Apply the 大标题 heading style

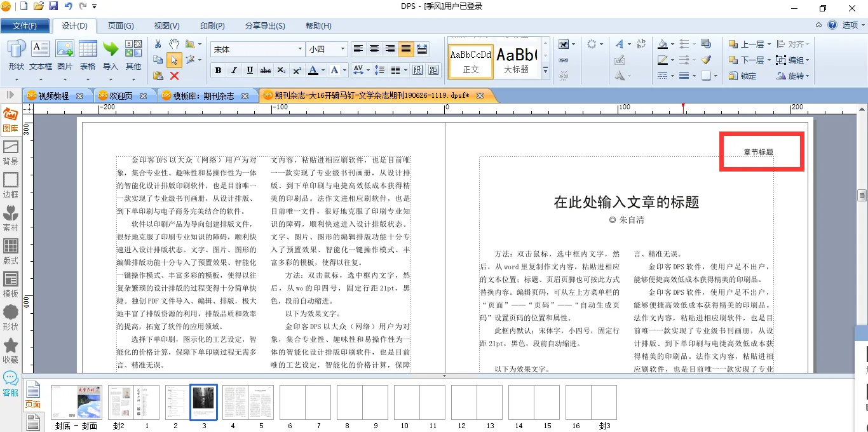[517, 61]
